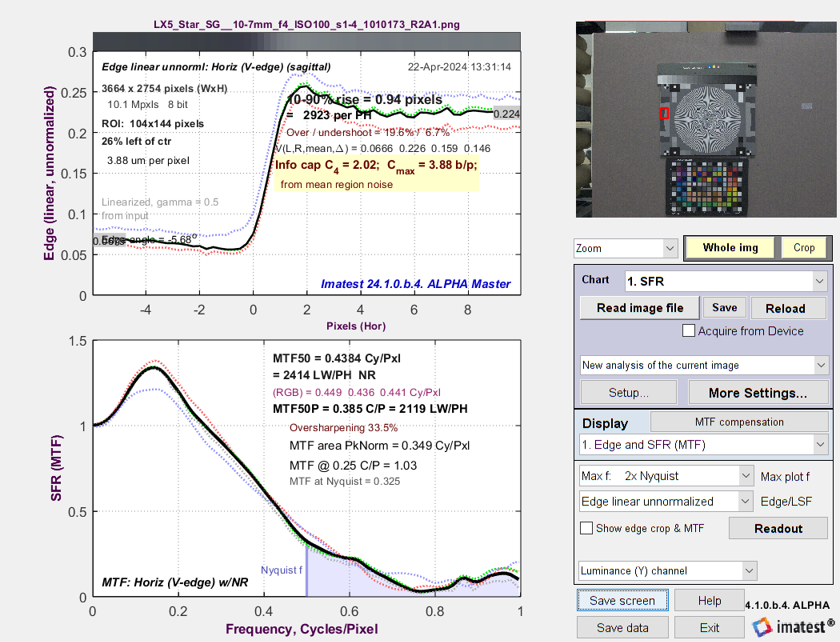
Task: Open More Settings
Action: tap(757, 393)
